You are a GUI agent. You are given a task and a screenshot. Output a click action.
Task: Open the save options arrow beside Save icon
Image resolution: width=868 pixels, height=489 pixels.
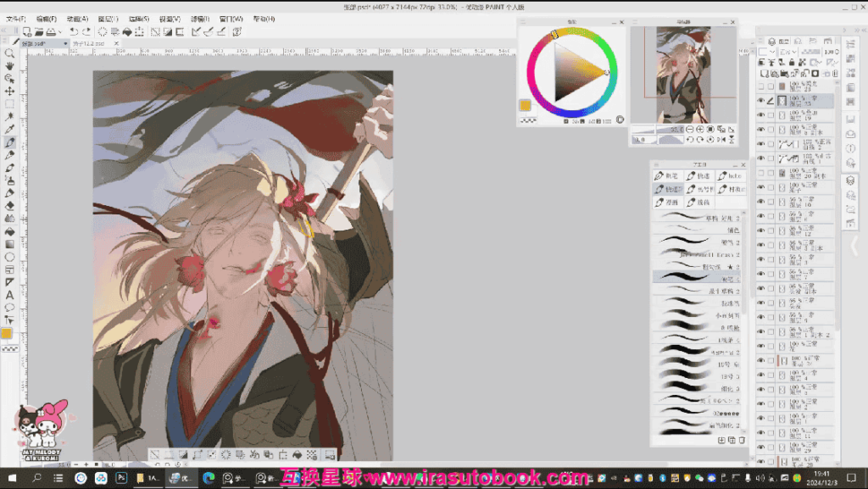click(60, 32)
